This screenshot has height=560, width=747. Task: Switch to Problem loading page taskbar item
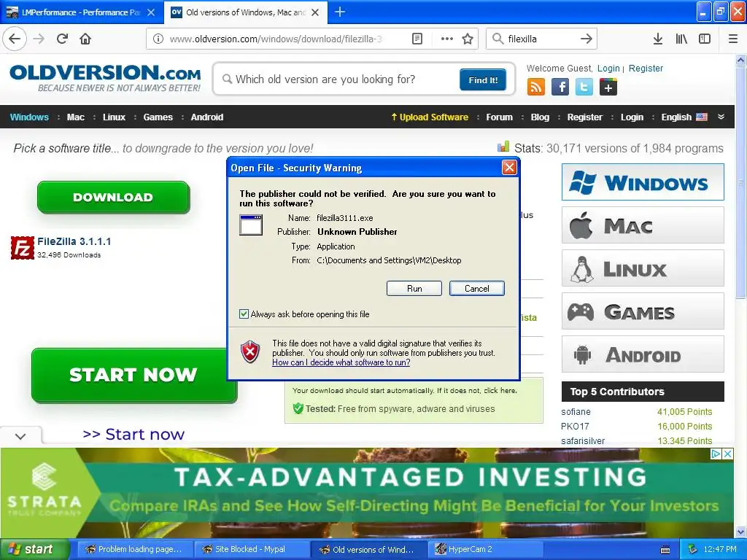(133, 550)
